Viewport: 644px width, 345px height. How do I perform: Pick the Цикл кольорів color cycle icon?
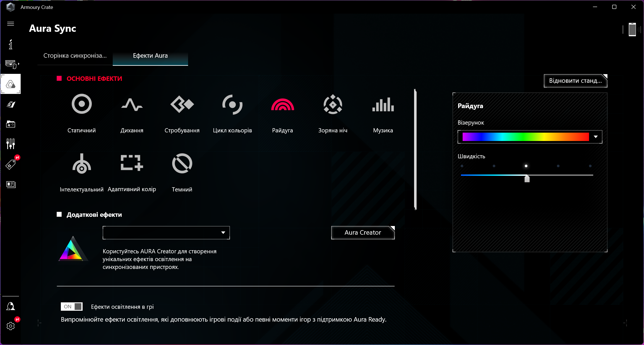[232, 104]
